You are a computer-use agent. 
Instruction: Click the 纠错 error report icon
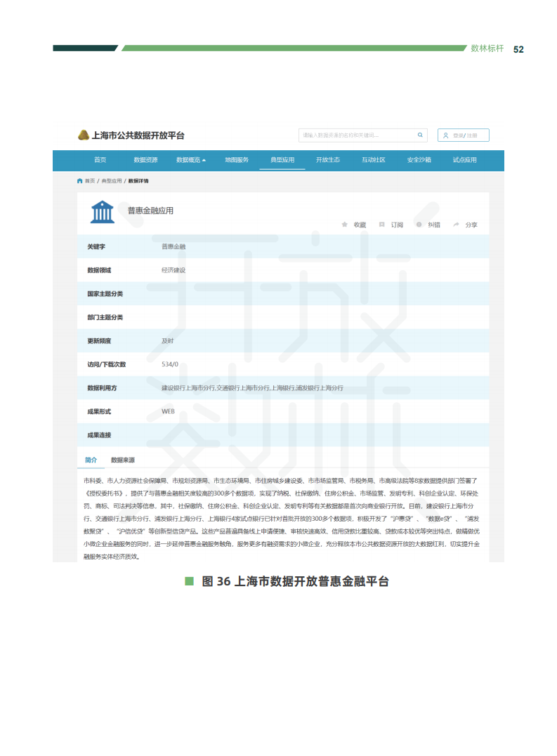[x=419, y=225]
